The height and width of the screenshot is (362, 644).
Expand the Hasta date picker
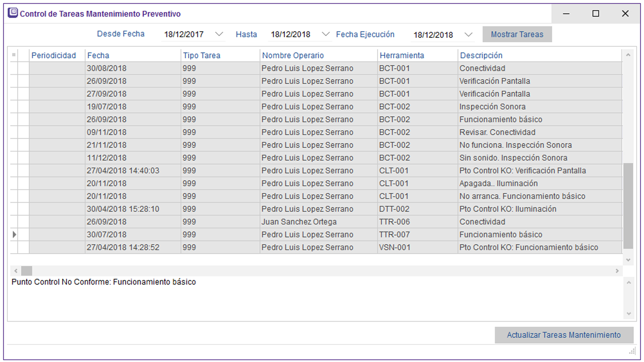326,34
